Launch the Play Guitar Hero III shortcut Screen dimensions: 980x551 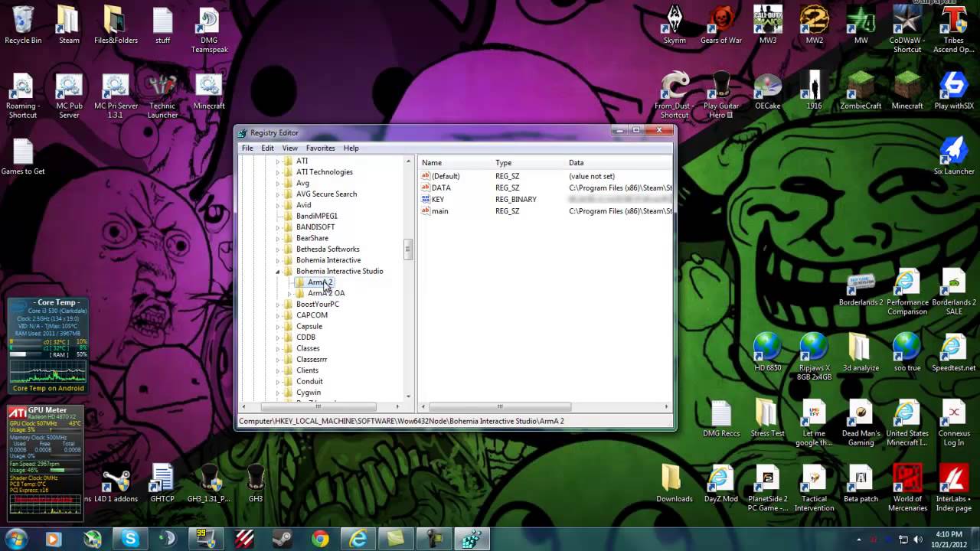pyautogui.click(x=721, y=96)
